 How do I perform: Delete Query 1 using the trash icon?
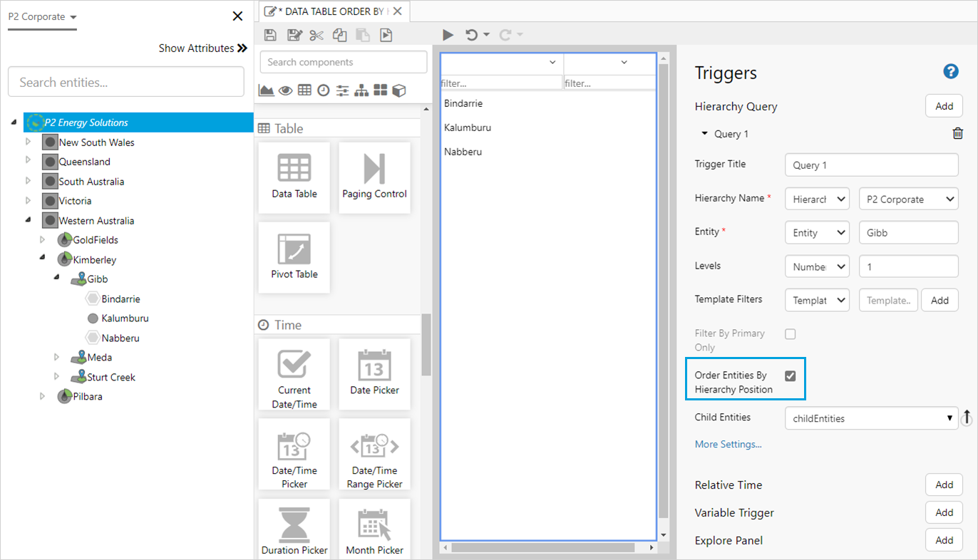click(x=957, y=134)
